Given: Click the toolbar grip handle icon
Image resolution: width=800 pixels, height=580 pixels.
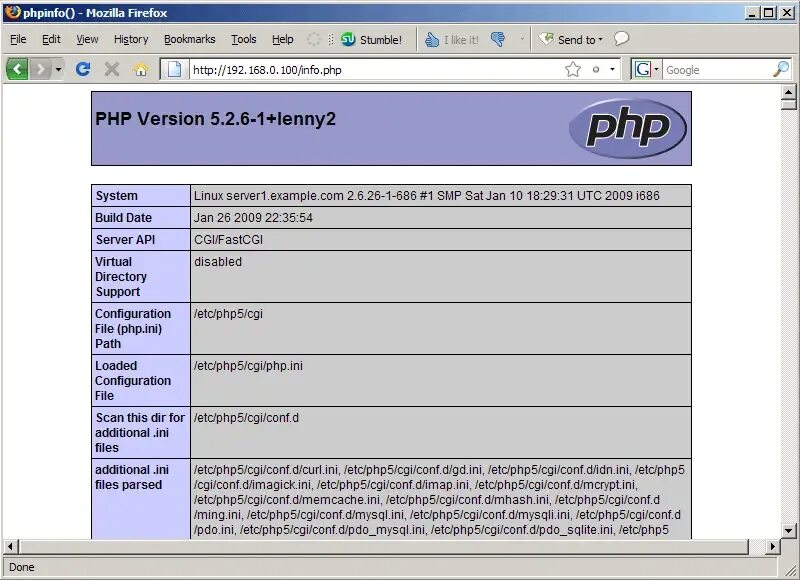Looking at the screenshot, I should tap(331, 39).
